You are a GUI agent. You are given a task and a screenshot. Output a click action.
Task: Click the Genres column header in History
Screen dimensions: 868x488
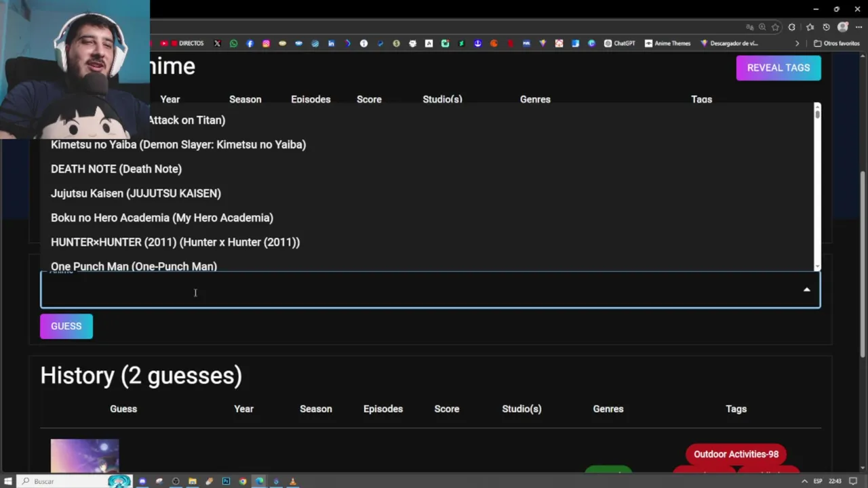tap(608, 409)
